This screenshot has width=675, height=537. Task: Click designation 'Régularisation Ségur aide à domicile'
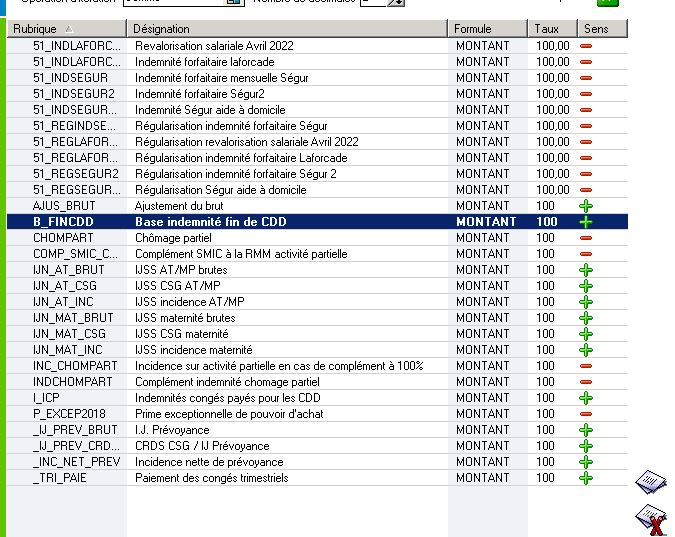220,190
